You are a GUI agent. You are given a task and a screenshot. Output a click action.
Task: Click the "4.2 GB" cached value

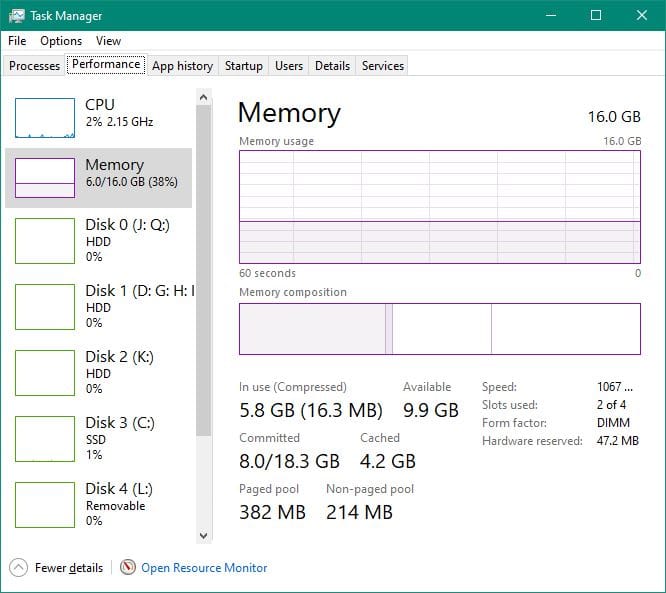pyautogui.click(x=387, y=461)
